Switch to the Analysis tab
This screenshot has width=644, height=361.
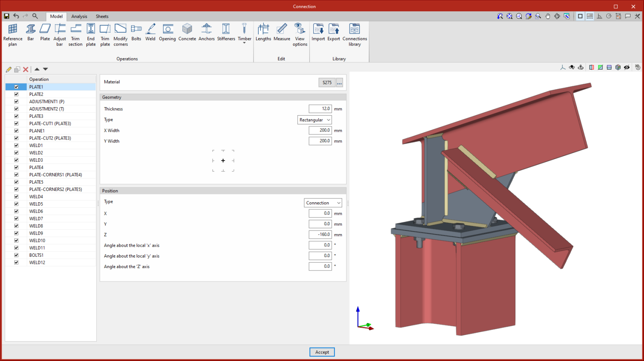point(79,16)
